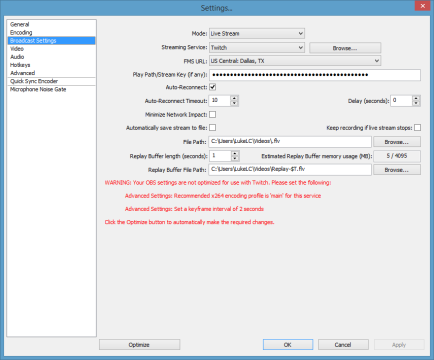Click the Optimize button
This screenshot has height=360, width=434.
coord(139,345)
